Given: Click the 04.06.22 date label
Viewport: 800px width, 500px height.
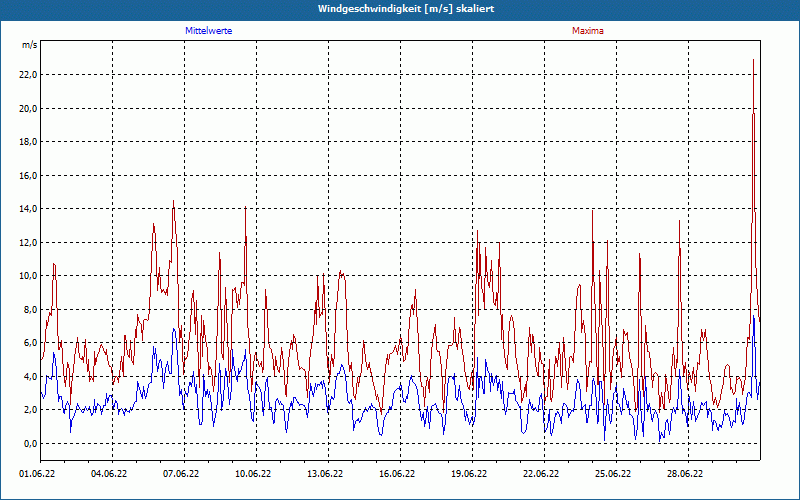Looking at the screenshot, I should tap(109, 474).
